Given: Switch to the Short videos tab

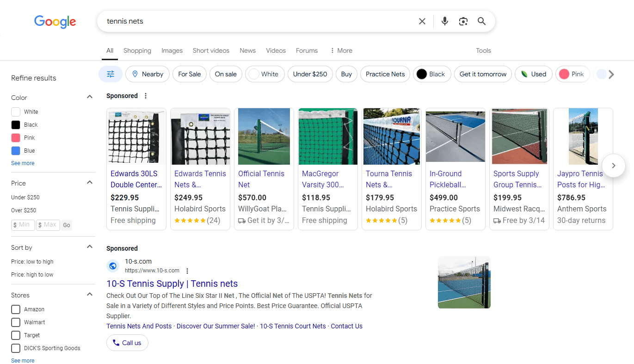Looking at the screenshot, I should point(211,50).
